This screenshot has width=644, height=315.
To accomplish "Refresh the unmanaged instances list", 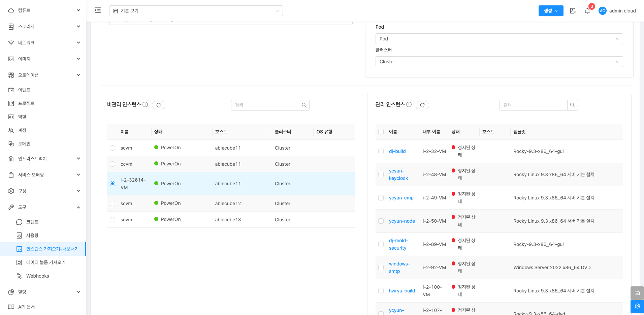I will point(159,105).
